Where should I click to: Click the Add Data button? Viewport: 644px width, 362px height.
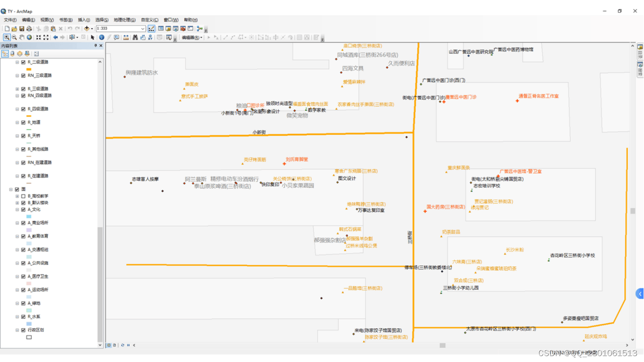87,29
